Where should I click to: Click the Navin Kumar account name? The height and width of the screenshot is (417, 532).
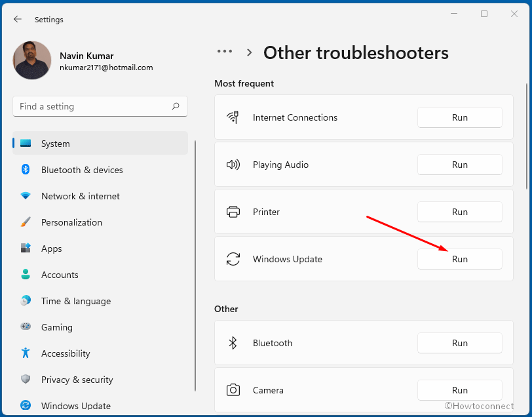86,56
